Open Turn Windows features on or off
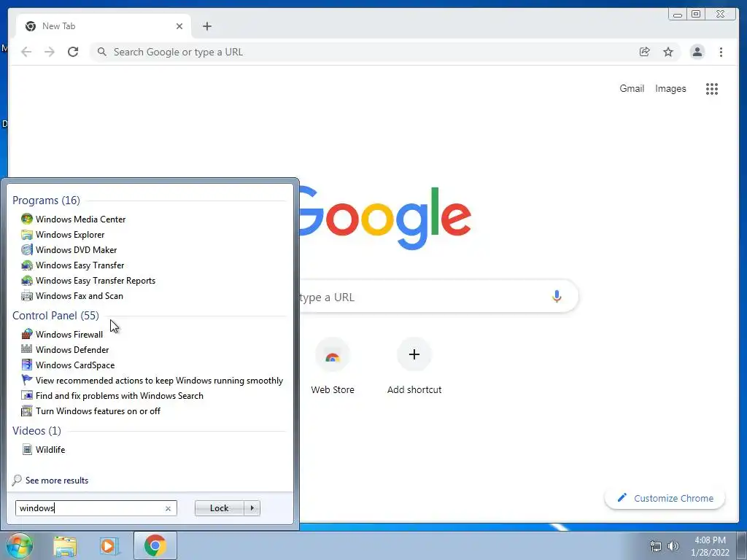The width and height of the screenshot is (747, 560). pyautogui.click(x=98, y=411)
